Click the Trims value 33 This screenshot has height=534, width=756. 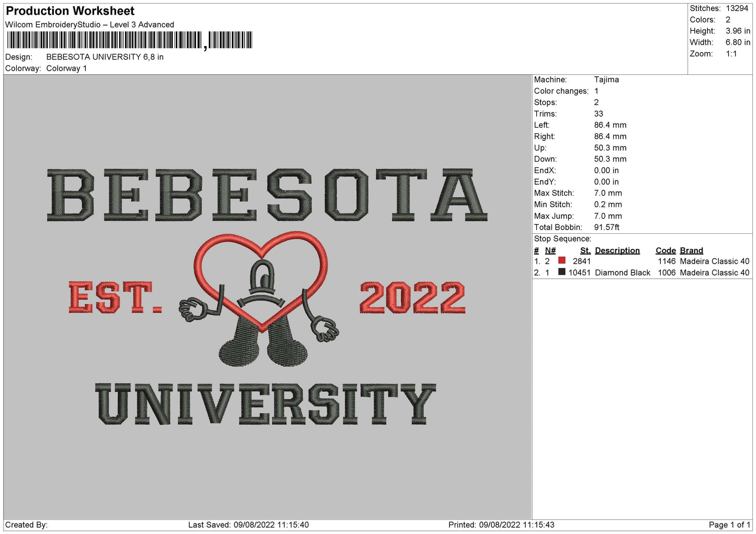(599, 113)
